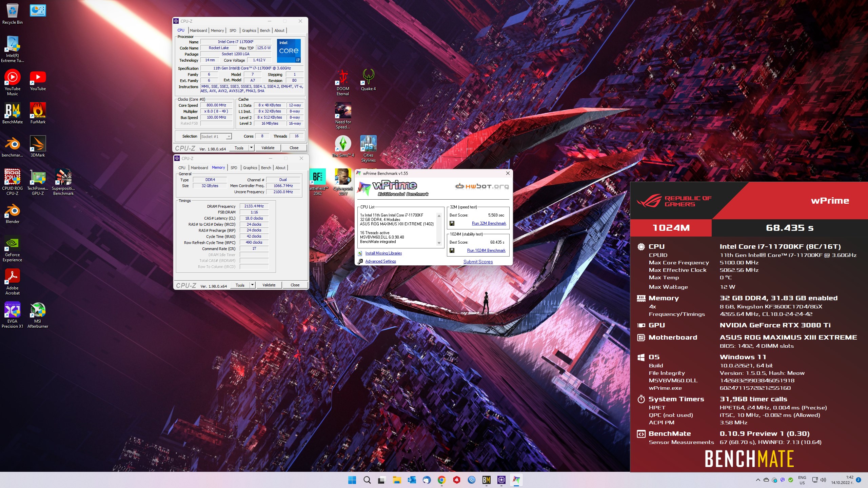Open the About tab in lower CPU-Z window
The height and width of the screenshot is (488, 868).
(x=280, y=168)
